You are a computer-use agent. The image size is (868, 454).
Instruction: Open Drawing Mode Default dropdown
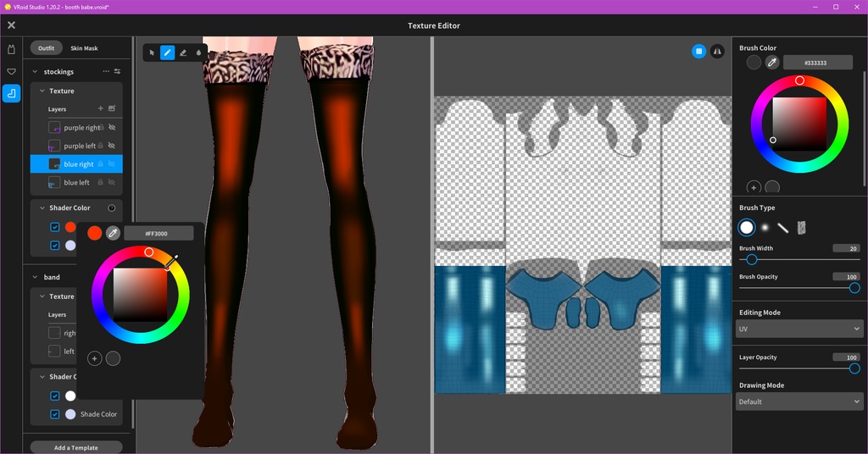coord(799,401)
